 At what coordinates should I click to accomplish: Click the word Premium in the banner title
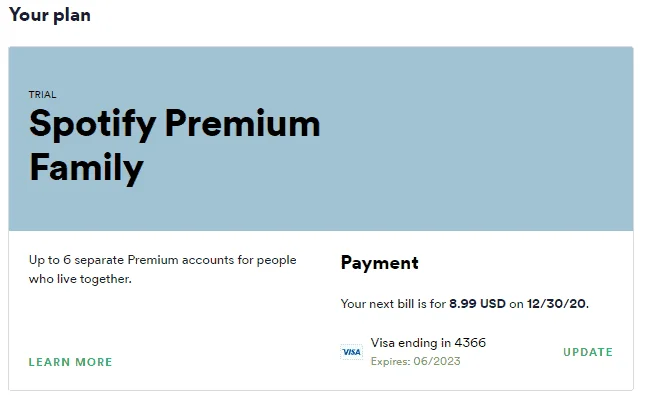(242, 124)
